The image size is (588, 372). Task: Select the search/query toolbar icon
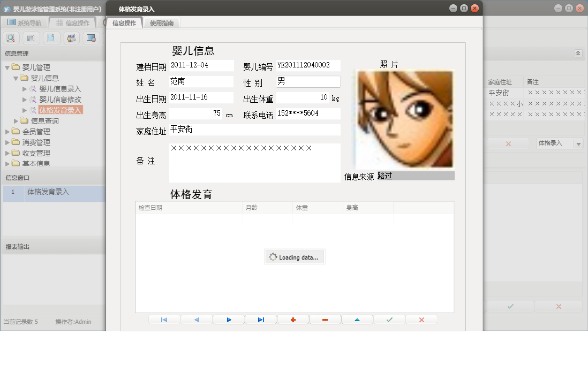(11, 38)
